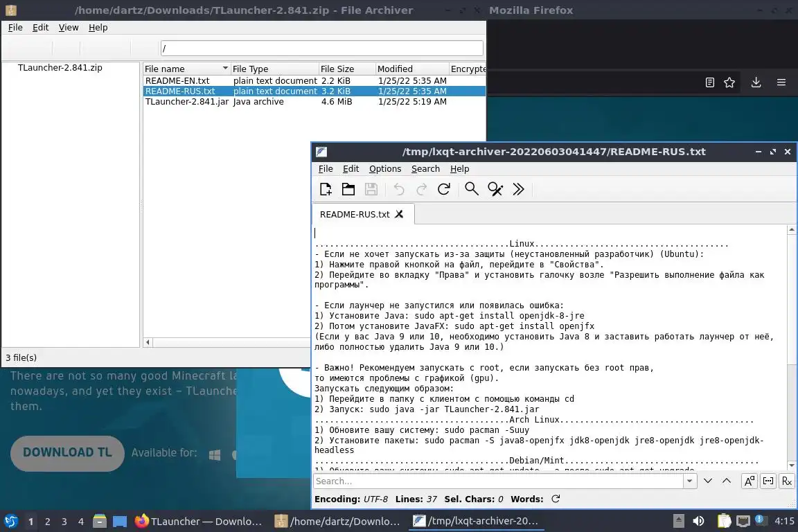The image size is (798, 532).
Task: Open File menu in File Archiver
Action: click(x=15, y=28)
